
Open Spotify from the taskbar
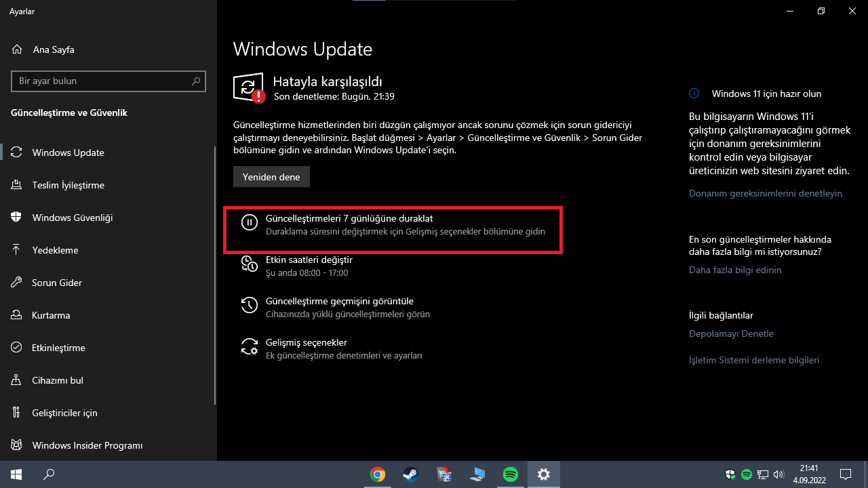511,474
